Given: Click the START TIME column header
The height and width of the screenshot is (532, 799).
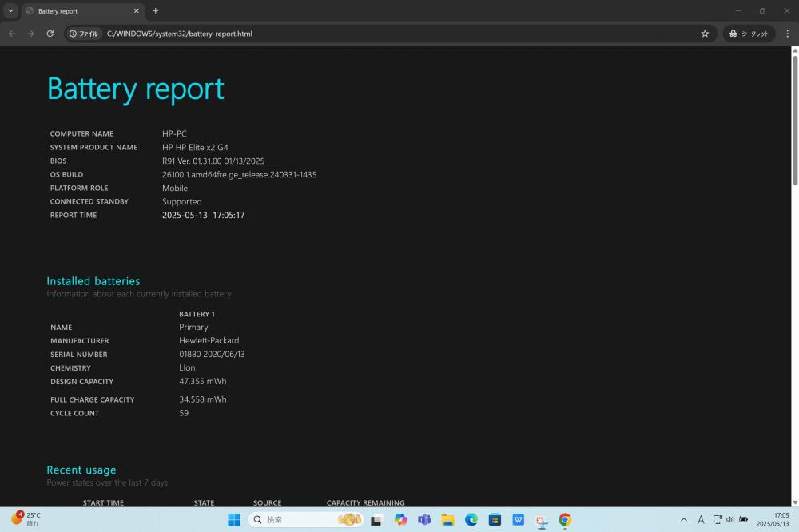Looking at the screenshot, I should point(103,502).
